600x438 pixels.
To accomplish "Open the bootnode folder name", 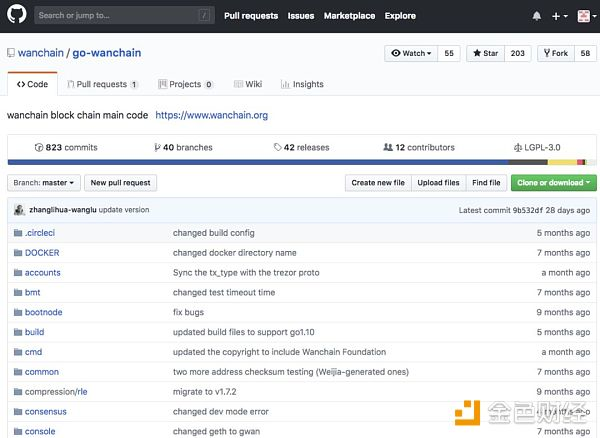I will (x=44, y=312).
